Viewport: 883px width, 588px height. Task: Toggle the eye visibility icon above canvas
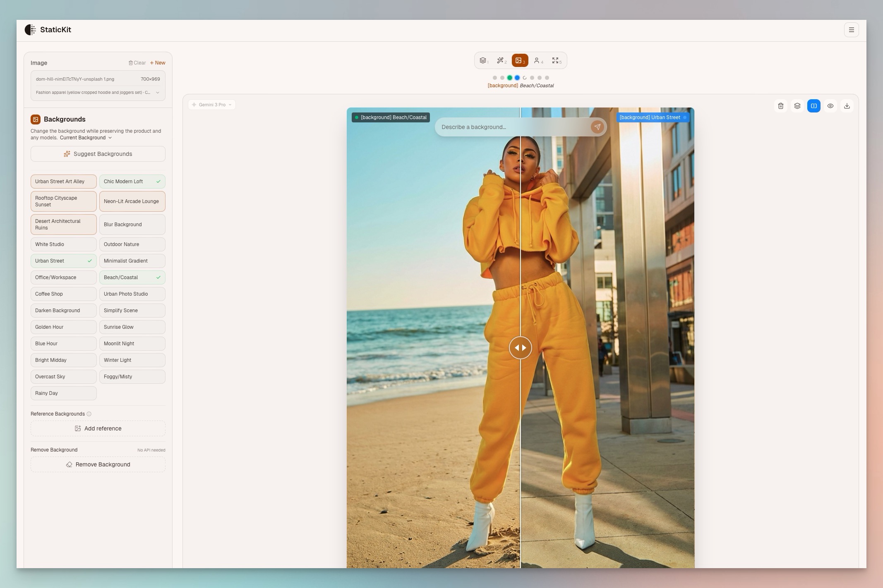(x=830, y=106)
